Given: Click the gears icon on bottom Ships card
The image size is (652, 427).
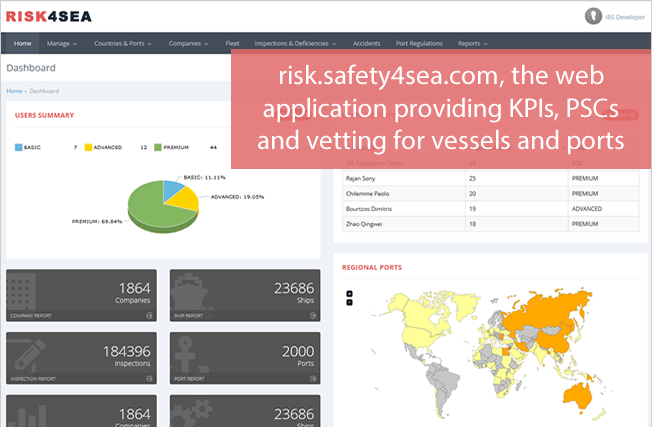Looking at the screenshot, I should (192, 413).
